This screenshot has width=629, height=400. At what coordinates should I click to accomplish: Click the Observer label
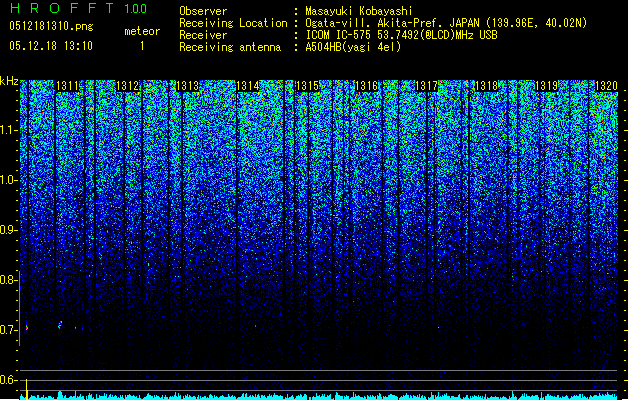203,11
